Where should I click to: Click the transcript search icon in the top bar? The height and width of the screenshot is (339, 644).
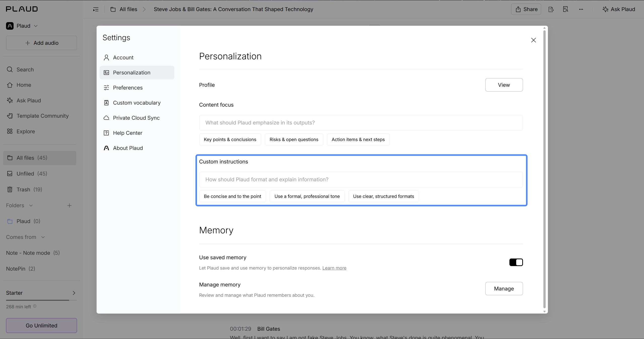pyautogui.click(x=566, y=9)
